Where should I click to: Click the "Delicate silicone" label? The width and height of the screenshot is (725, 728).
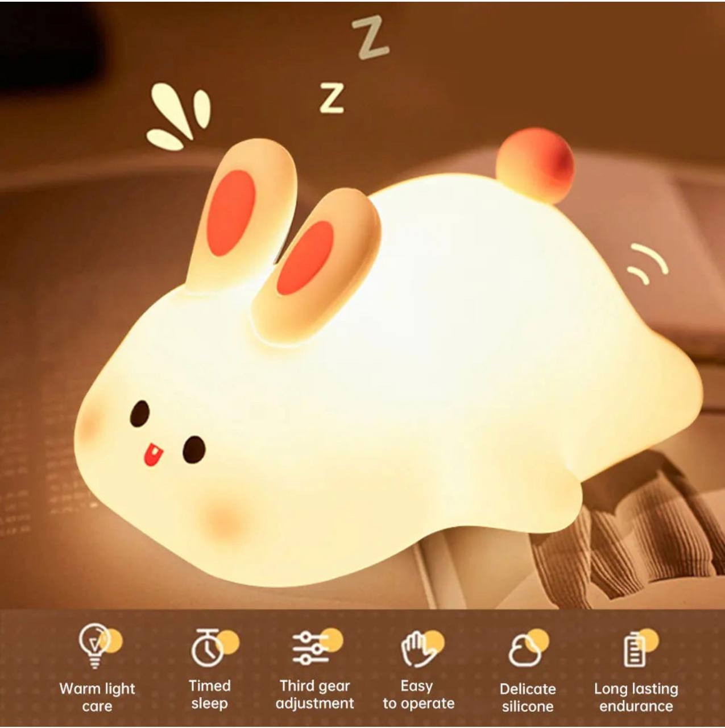coord(527,697)
